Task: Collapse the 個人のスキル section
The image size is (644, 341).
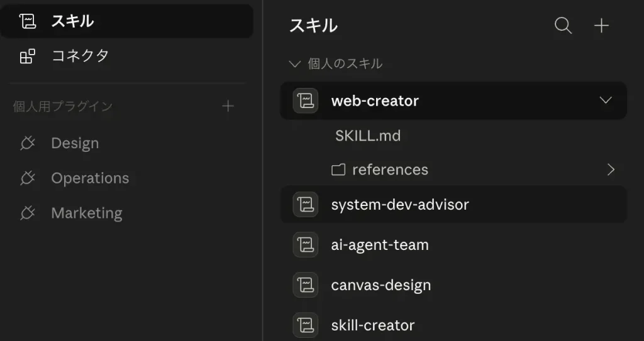Action: pos(294,64)
